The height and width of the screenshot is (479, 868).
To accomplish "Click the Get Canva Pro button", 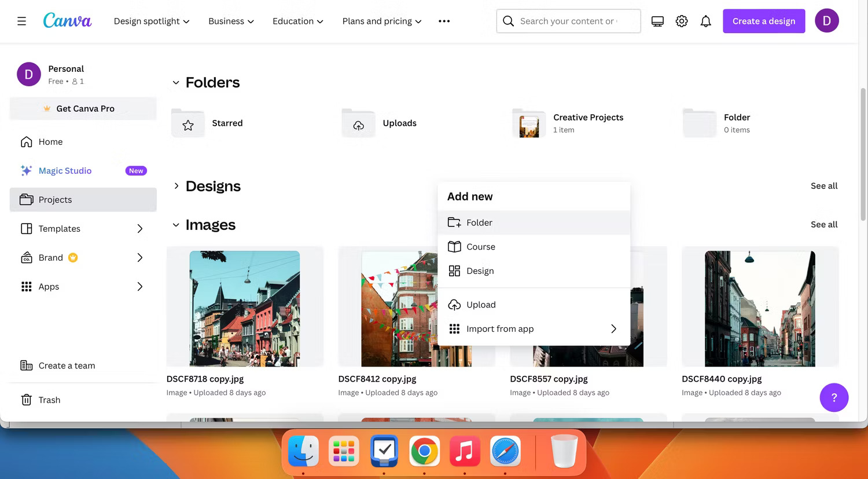I will click(83, 108).
